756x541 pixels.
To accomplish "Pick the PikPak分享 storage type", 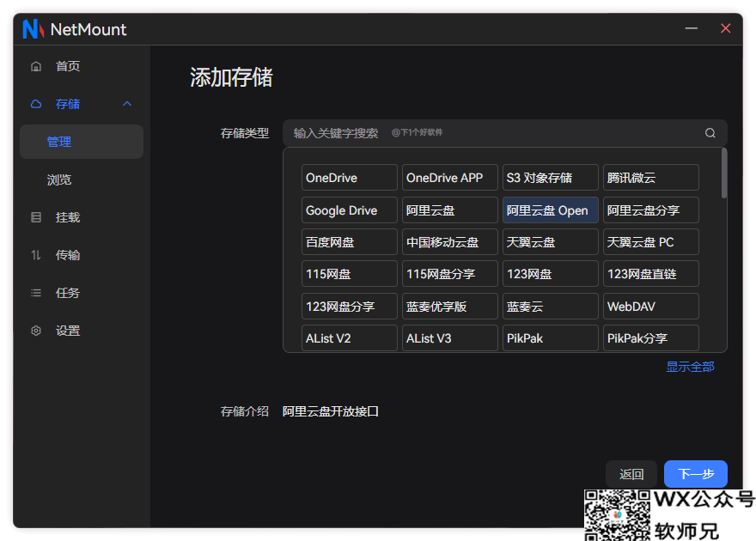I will point(651,338).
